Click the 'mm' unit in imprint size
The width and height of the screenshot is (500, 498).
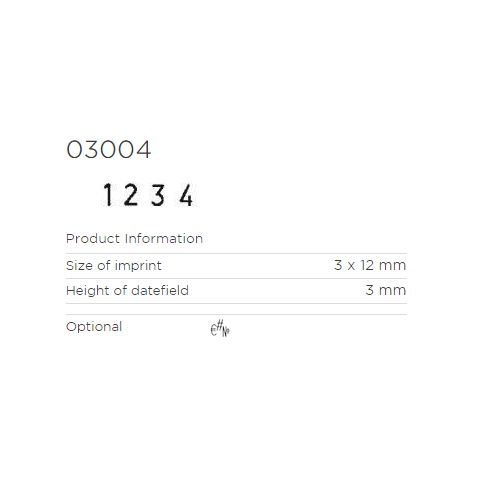point(393,266)
